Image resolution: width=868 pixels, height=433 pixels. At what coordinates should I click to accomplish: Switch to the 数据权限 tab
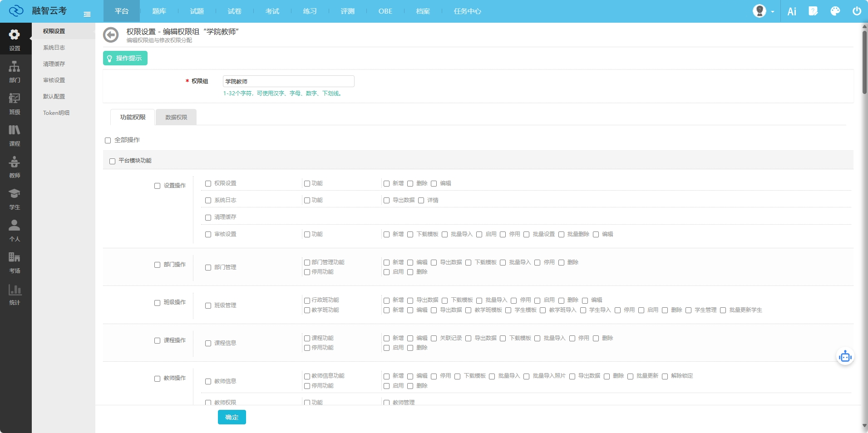point(176,118)
